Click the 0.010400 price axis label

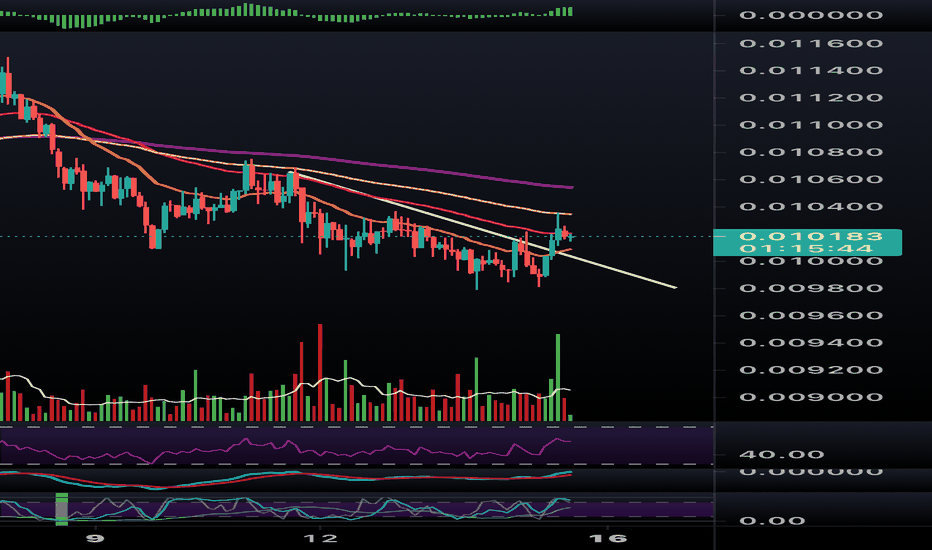811,207
